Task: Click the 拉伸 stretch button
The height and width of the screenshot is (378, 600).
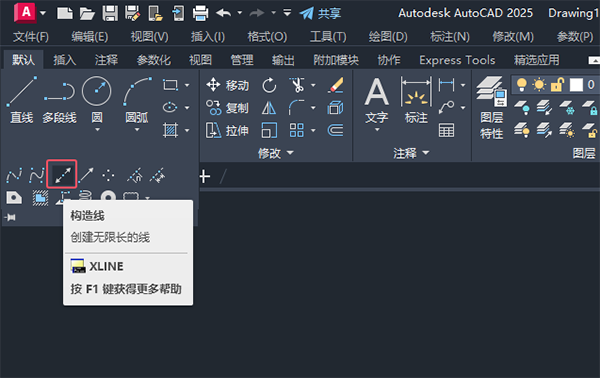Action: 227,130
